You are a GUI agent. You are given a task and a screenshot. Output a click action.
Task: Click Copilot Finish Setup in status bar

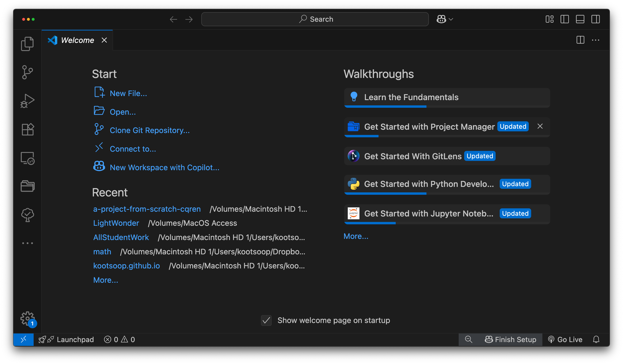click(x=510, y=339)
